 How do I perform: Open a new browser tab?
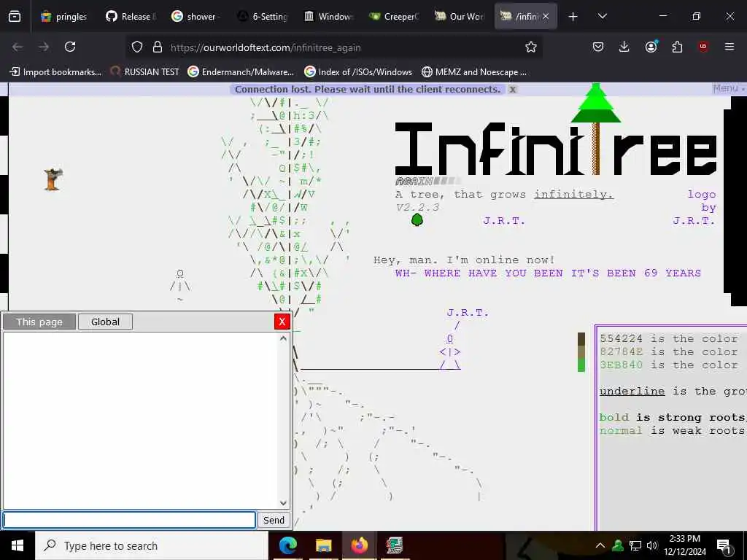[x=573, y=17]
